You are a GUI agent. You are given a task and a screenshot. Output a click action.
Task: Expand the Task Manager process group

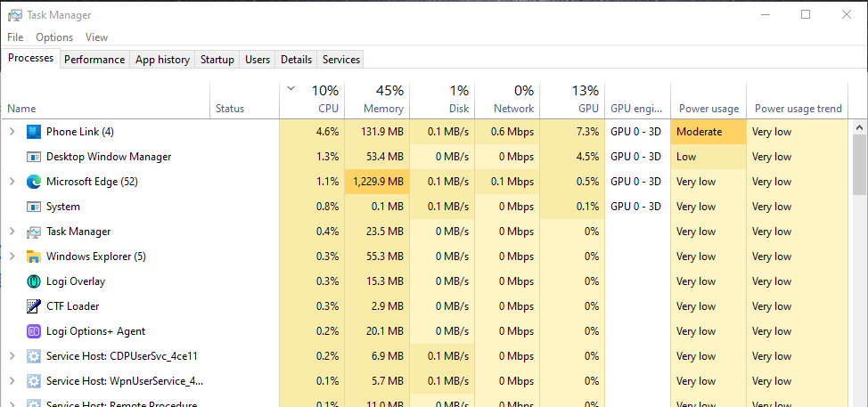click(12, 232)
